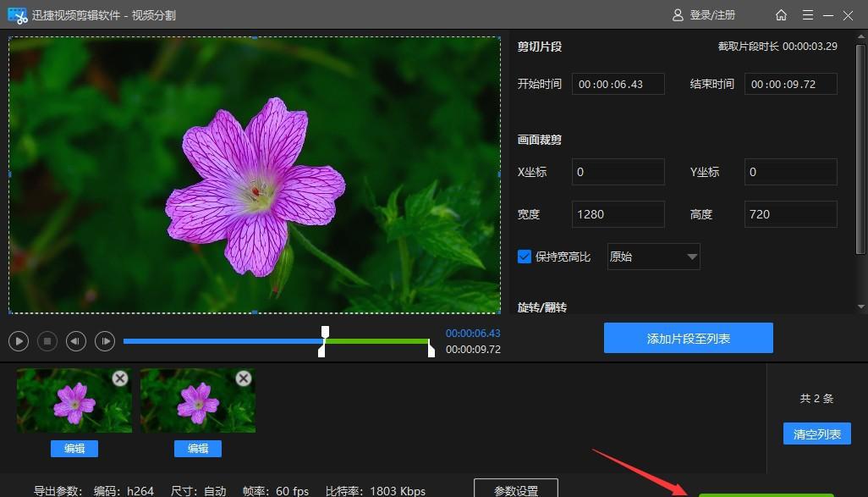868x497 pixels.
Task: Click the bottom-center crop handle on preview
Action: point(255,312)
